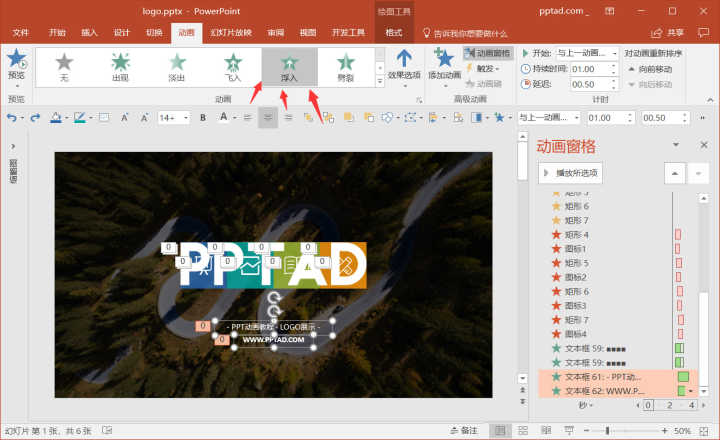Open the Format (格式) drawing tools tab
The width and height of the screenshot is (720, 440).
(x=394, y=33)
